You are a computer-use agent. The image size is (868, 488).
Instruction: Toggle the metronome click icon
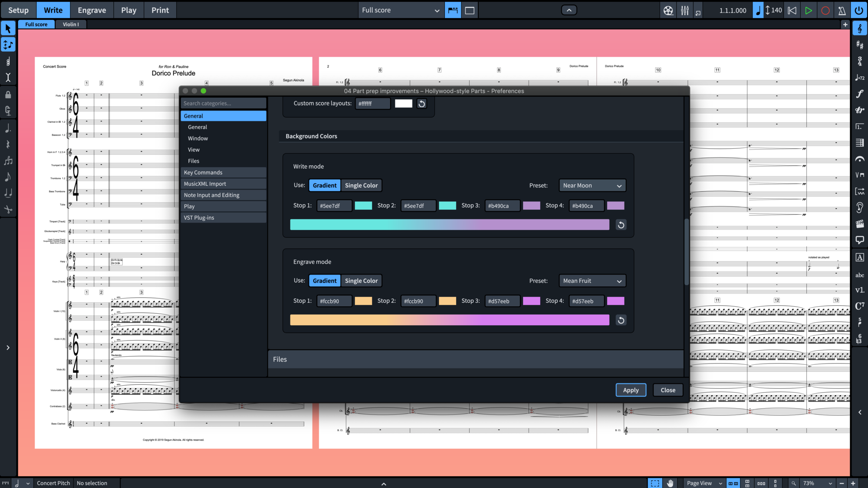(x=842, y=10)
